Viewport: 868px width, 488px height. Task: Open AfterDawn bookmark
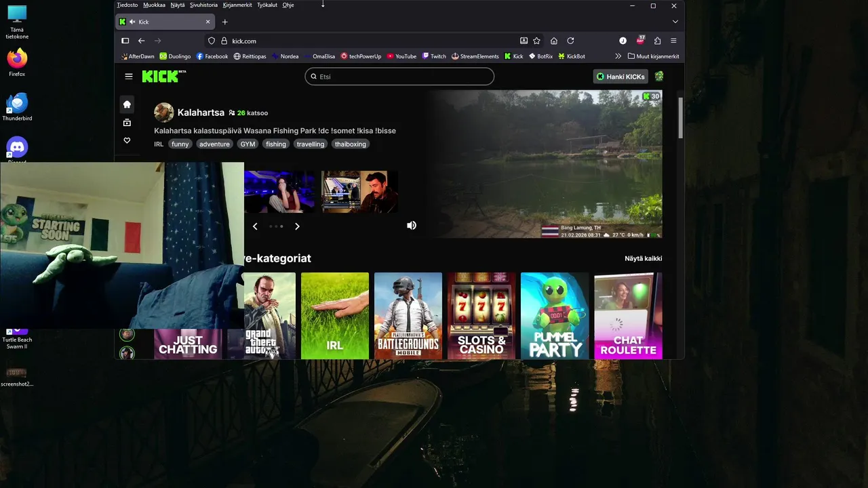pos(137,56)
